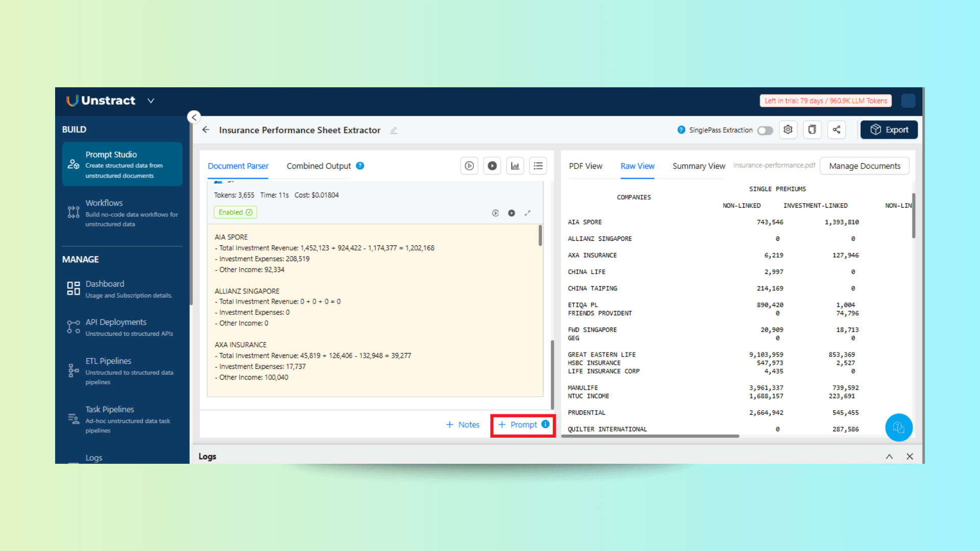Expand the Unstract workspace dropdown chevron

pos(151,101)
